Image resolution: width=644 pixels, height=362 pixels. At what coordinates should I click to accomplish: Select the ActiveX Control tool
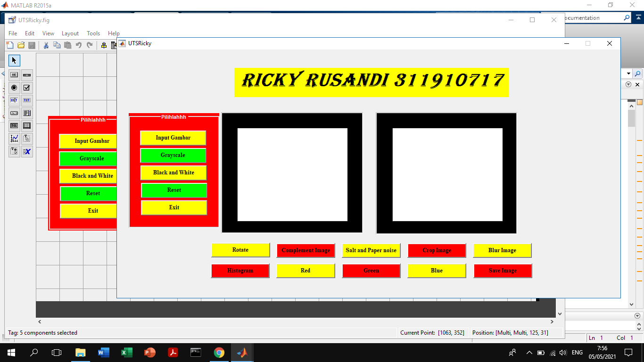(x=27, y=152)
